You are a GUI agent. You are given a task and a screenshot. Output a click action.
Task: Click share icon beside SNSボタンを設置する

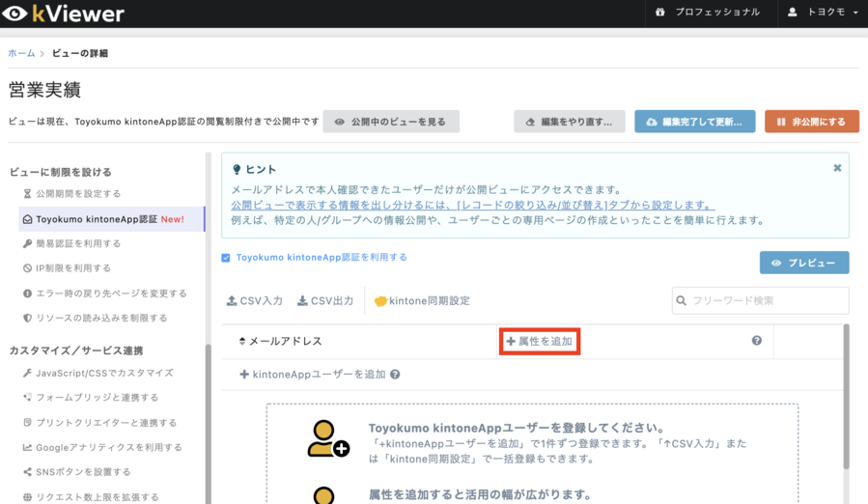[x=27, y=472]
